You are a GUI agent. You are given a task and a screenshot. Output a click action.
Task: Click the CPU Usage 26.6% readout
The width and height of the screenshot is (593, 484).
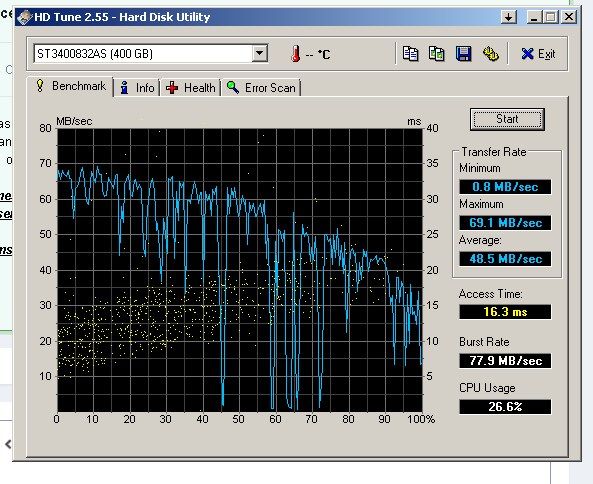[505, 407]
